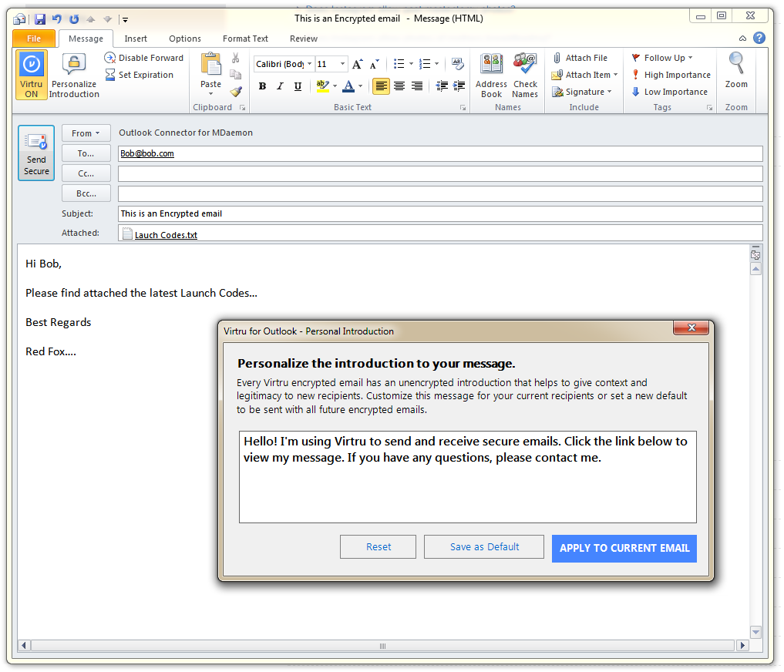Viewport: 784px width, 672px height.
Task: Click the Send Secure button
Action: [x=36, y=153]
